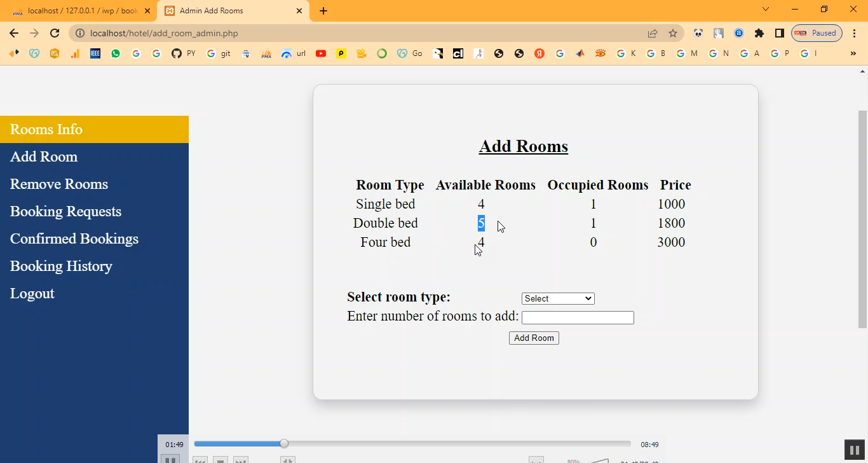Viewport: 868px width, 463px height.
Task: Click the video progress slider handle
Action: pyautogui.click(x=284, y=443)
